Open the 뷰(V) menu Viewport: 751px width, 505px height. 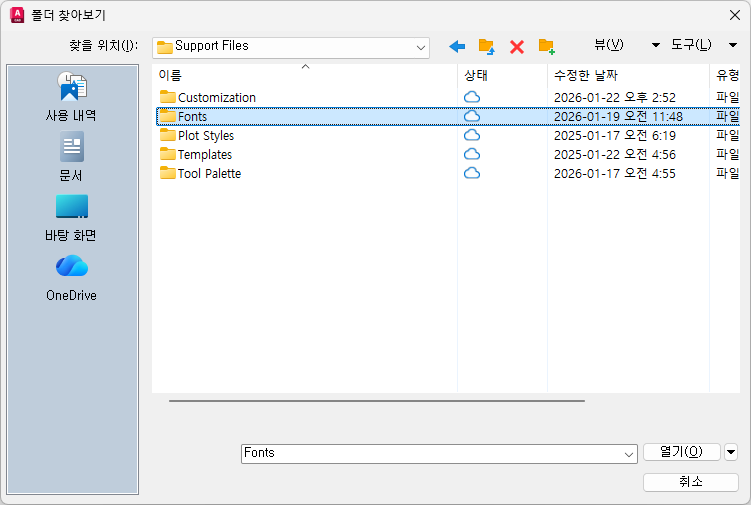pos(609,45)
